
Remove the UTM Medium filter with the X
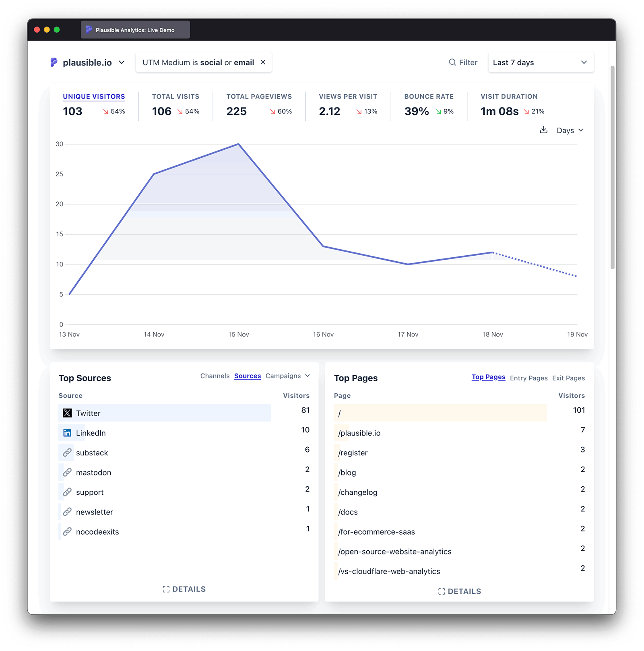[x=263, y=62]
